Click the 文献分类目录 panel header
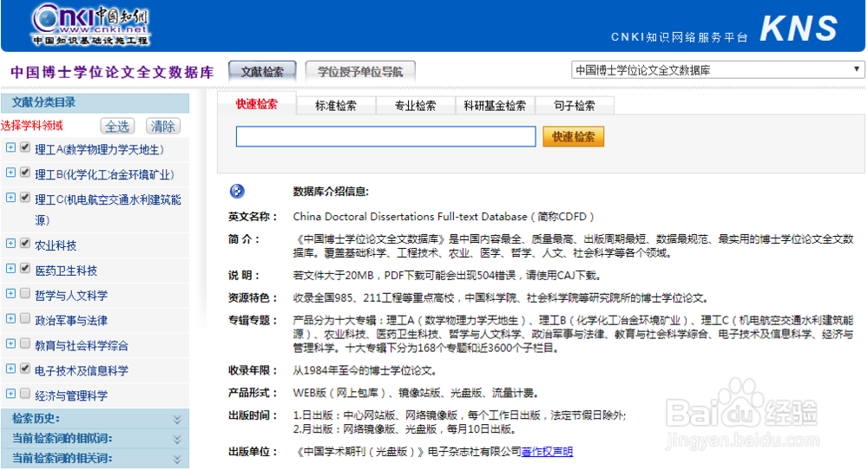 pyautogui.click(x=95, y=103)
